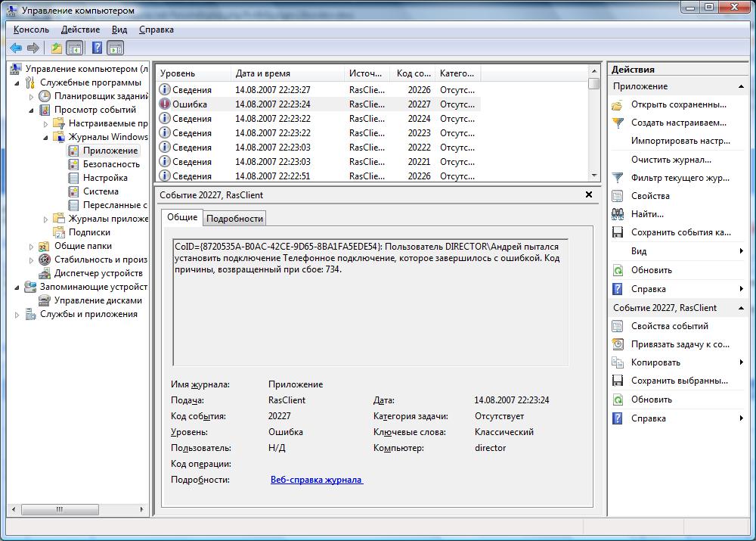756x541 pixels.
Task: Toggle the Show/Hide Console Tree toolbar icon
Action: coord(74,48)
